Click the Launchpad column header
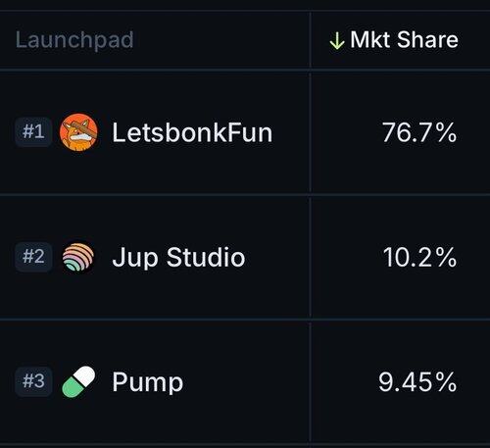This screenshot has height=448, width=490. (x=74, y=41)
